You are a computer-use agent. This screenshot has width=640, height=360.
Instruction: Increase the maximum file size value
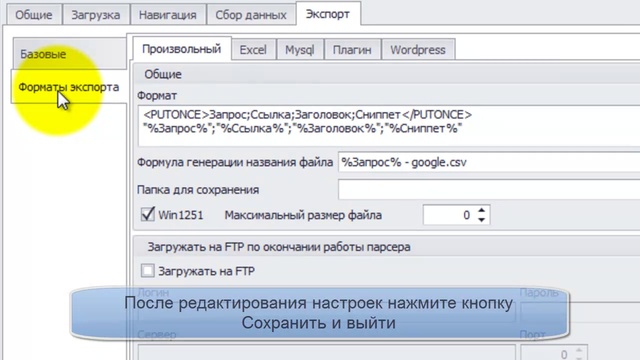482,211
